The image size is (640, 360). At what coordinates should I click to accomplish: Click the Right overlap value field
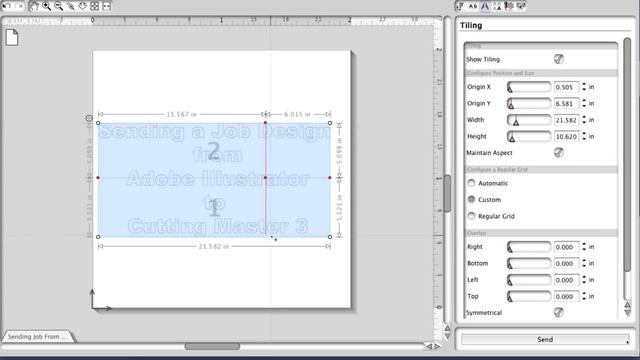(566, 247)
